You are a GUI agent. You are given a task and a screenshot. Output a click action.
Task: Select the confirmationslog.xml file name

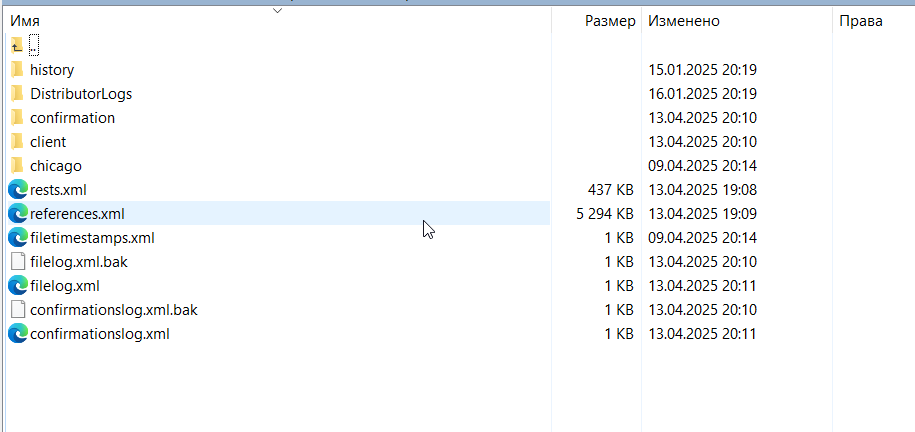100,334
